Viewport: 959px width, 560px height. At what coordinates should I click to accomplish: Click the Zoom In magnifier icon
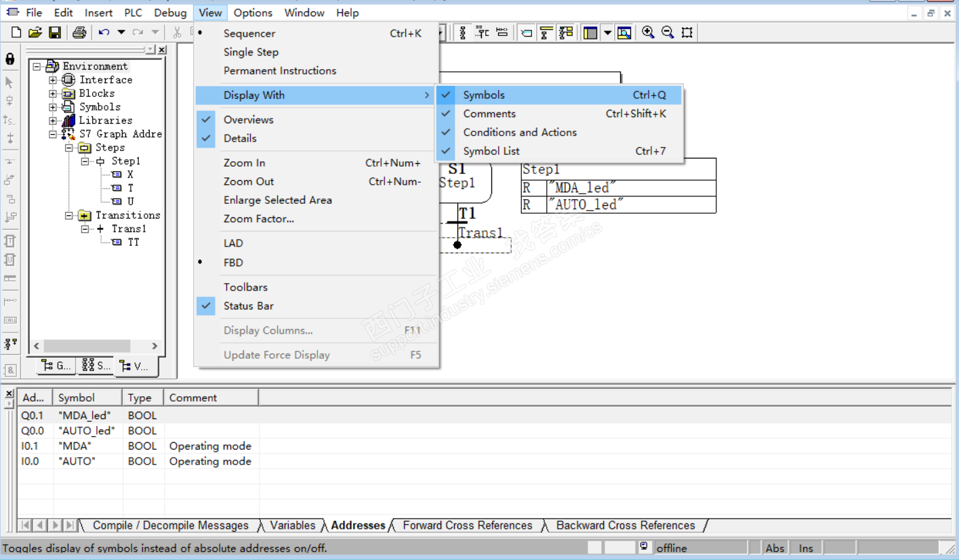(x=648, y=33)
